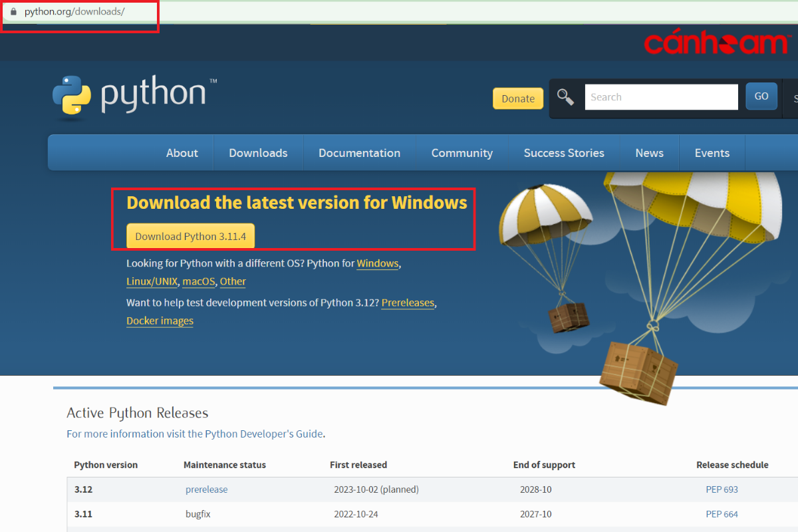Open the Downloads menu

(258, 153)
